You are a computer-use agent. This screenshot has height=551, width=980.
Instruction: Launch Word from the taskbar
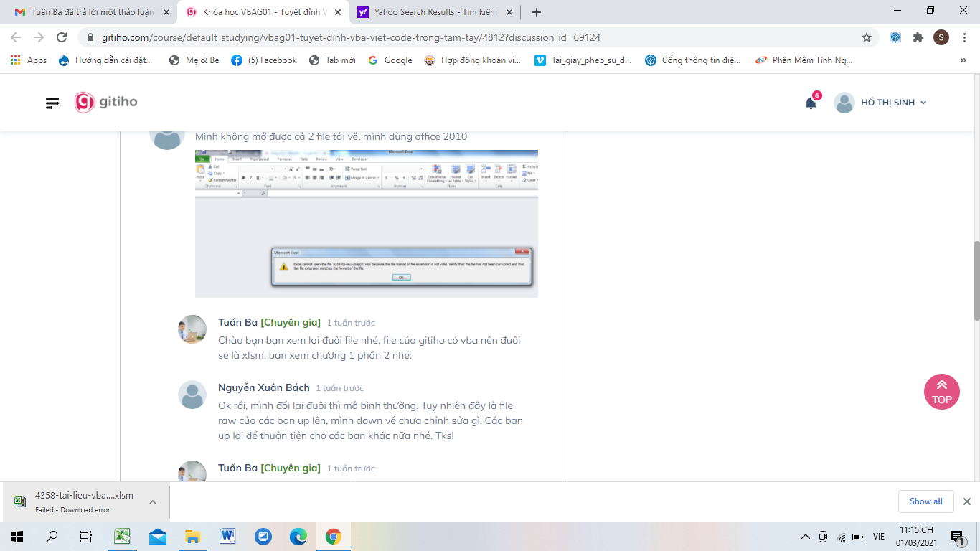[227, 537]
